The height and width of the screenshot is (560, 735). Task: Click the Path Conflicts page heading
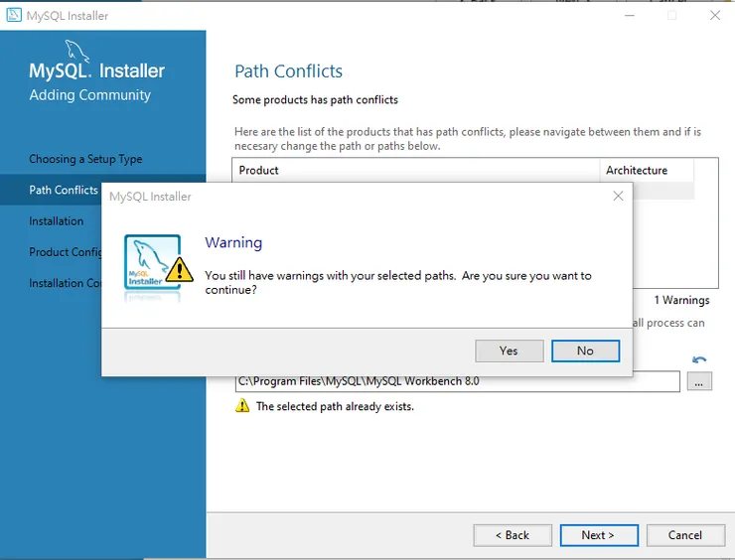pyautogui.click(x=288, y=71)
